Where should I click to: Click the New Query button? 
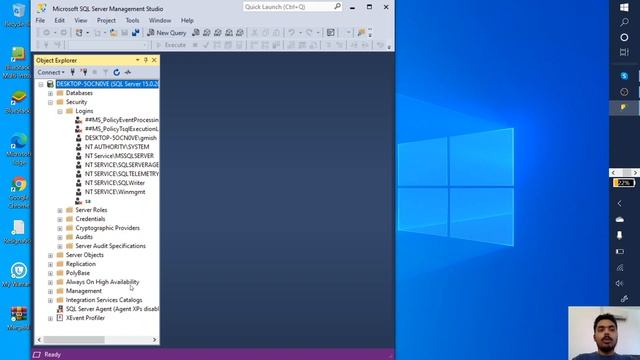[x=167, y=33]
